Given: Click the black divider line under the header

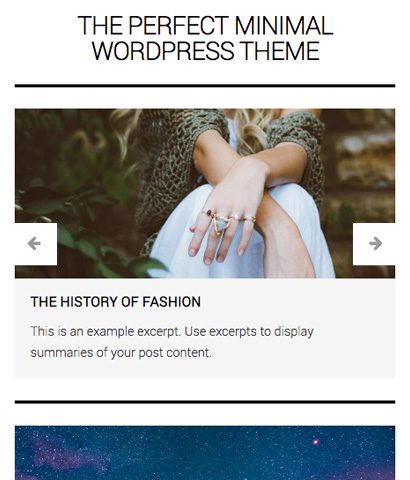Looking at the screenshot, I should point(205,86).
